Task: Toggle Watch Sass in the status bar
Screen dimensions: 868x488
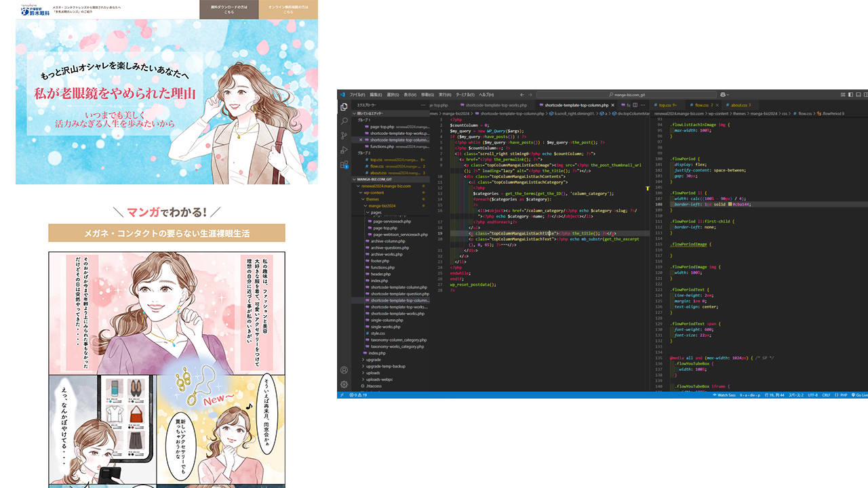Action: (x=726, y=395)
